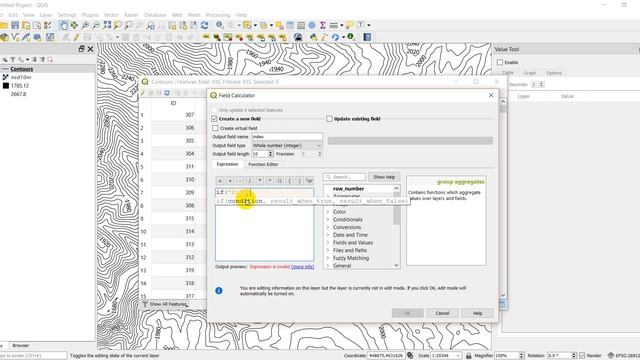Select the Contours layer in Layers panel
Viewport: 640px width, 360px height.
[22, 69]
